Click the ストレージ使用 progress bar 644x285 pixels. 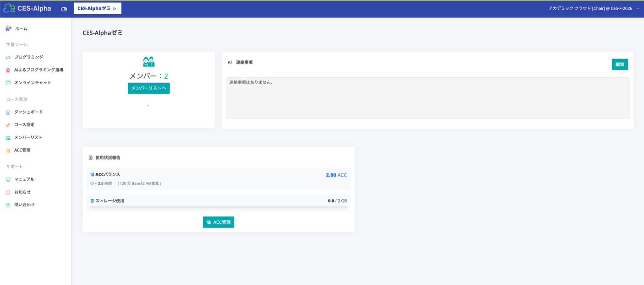(218, 207)
